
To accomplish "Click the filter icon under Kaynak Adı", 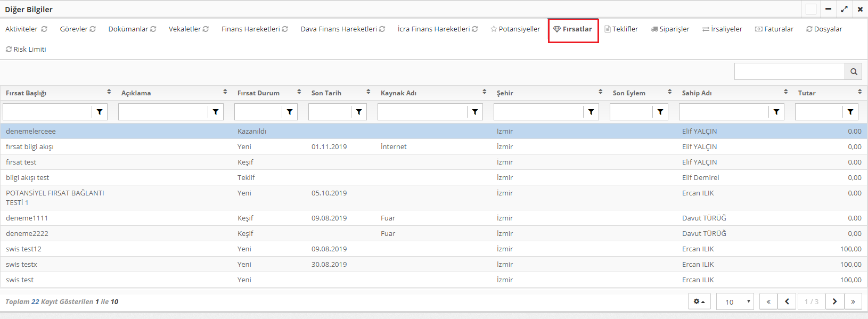I will [x=475, y=112].
